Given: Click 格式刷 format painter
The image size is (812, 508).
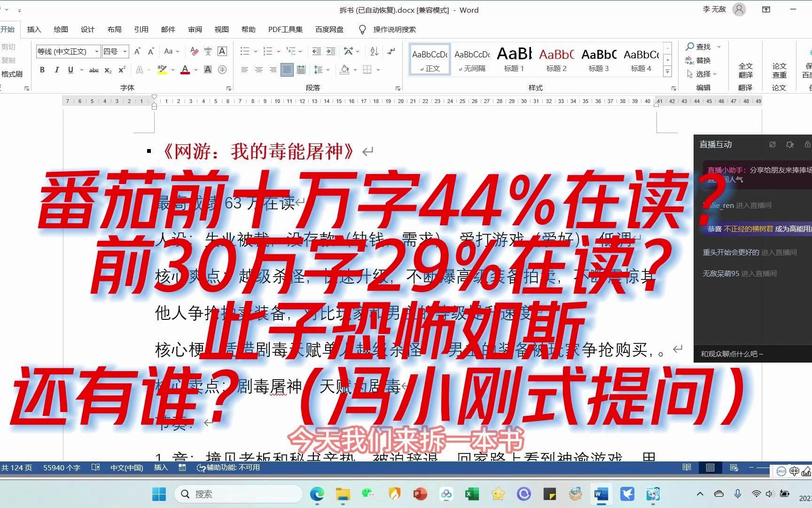Looking at the screenshot, I should 12,74.
